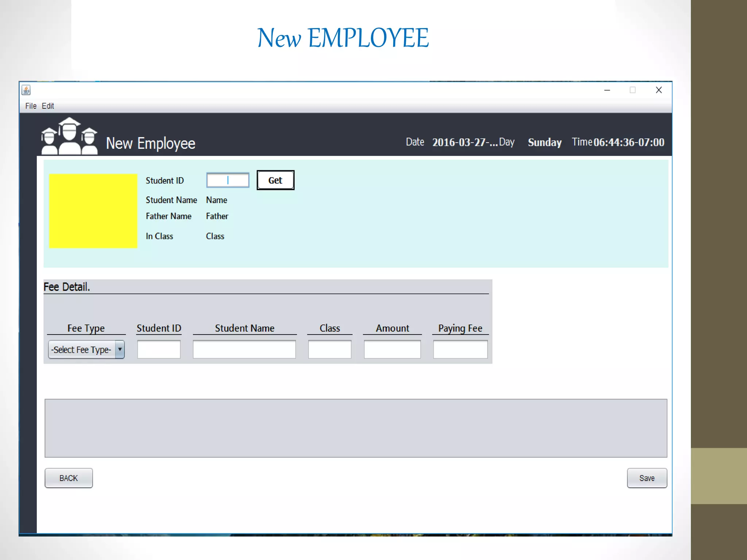Screen dimensions: 747x560
Task: Click the Student ID label beside the Get field
Action: 165,180
